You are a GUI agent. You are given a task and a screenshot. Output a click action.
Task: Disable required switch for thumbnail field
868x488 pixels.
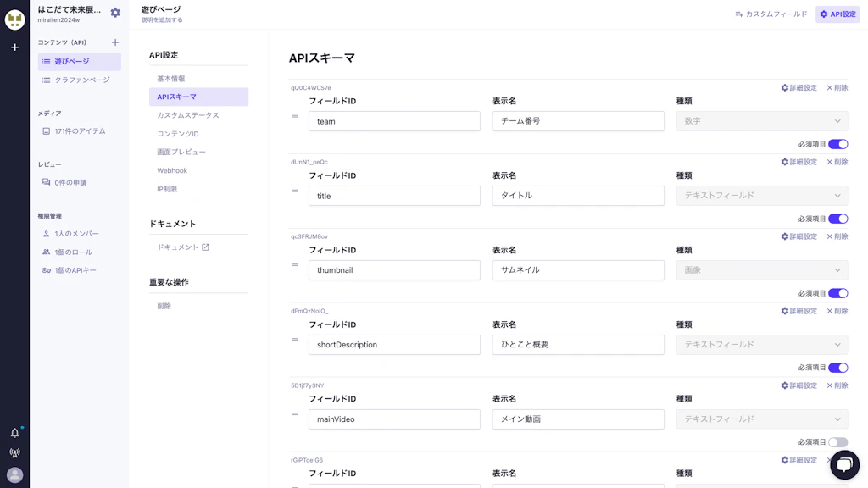[x=837, y=293]
